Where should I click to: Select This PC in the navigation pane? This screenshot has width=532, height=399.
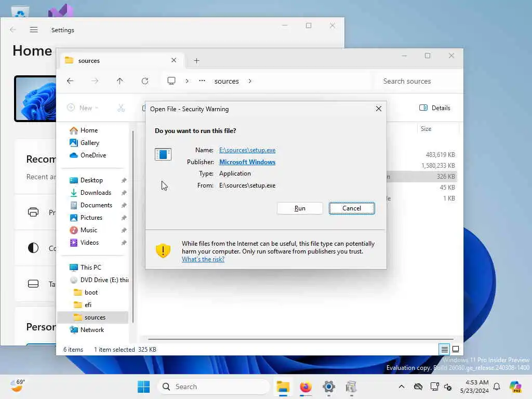coord(90,268)
